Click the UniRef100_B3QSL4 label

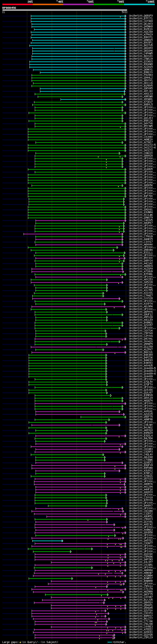click(x=141, y=436)
